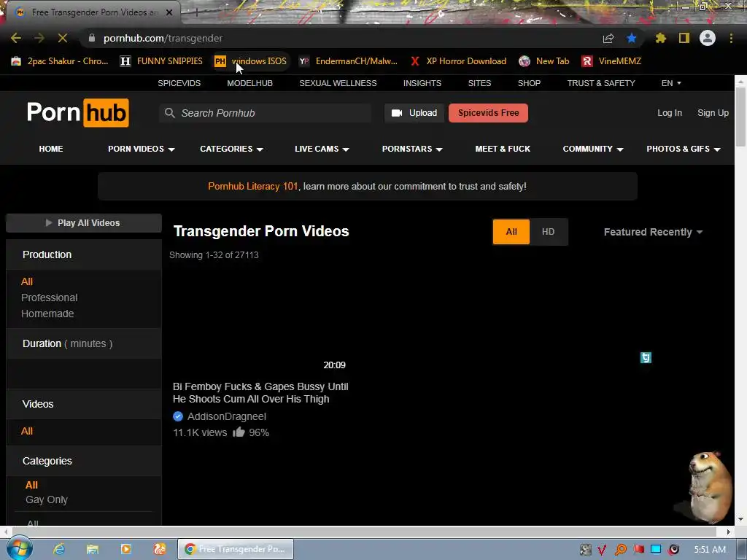Open the Chrome side panel icon

click(x=684, y=38)
